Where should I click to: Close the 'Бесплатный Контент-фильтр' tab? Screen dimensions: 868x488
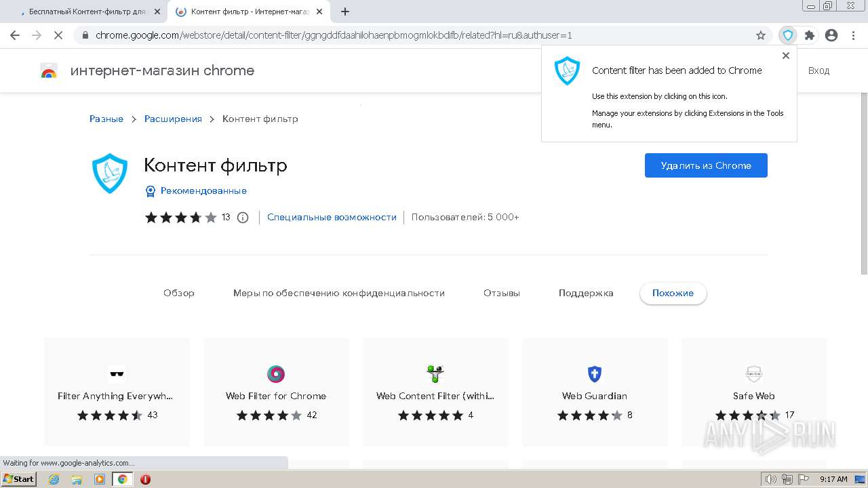click(157, 12)
